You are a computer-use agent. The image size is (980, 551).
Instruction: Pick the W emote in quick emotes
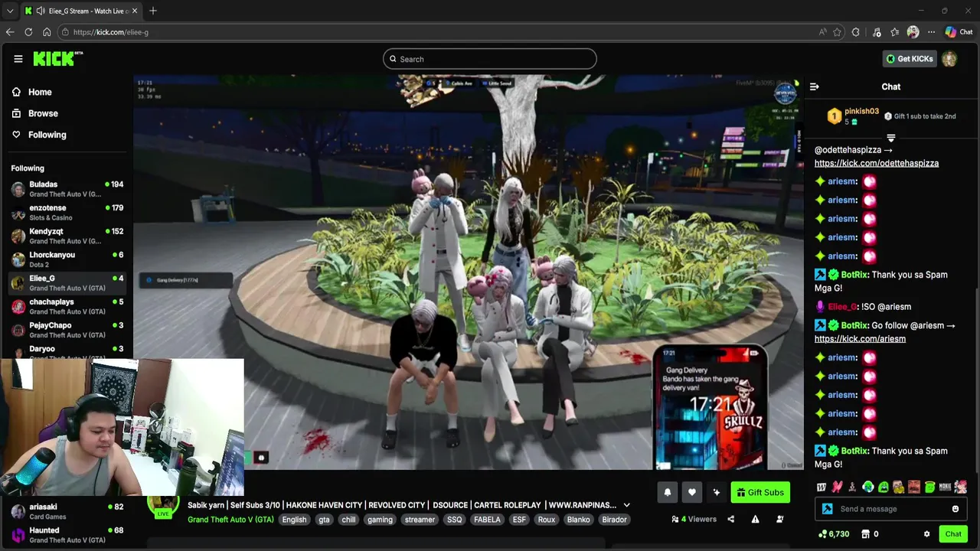822,487
